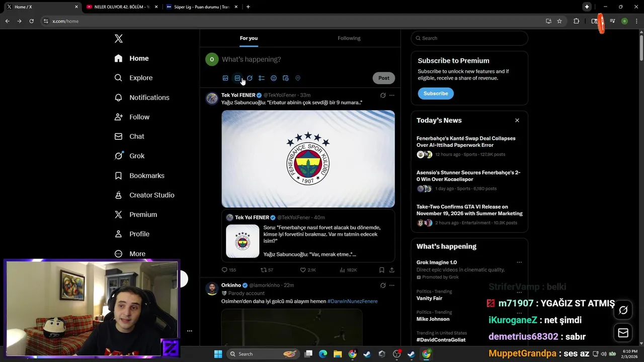Screen dimensions: 644x362
Task: Open Notifications from the sidebar
Action: tap(142, 98)
